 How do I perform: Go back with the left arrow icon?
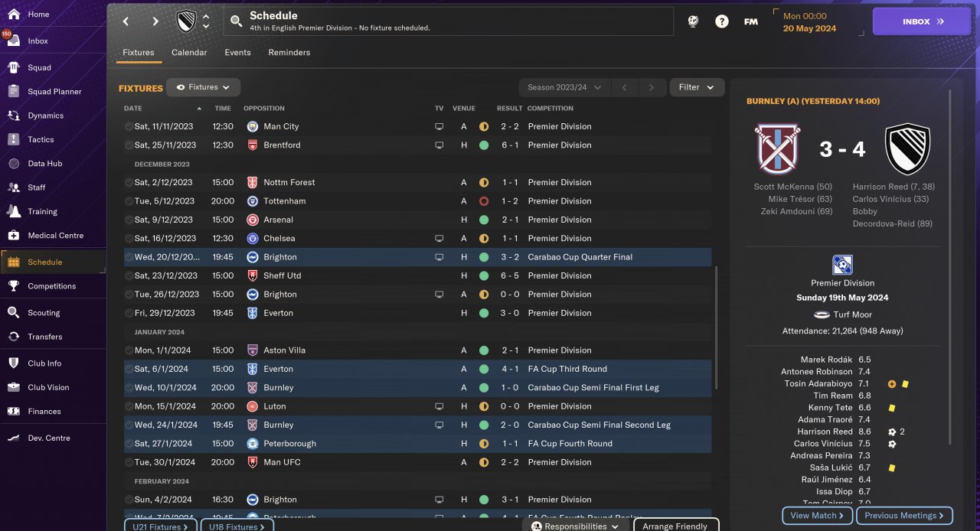coord(126,21)
